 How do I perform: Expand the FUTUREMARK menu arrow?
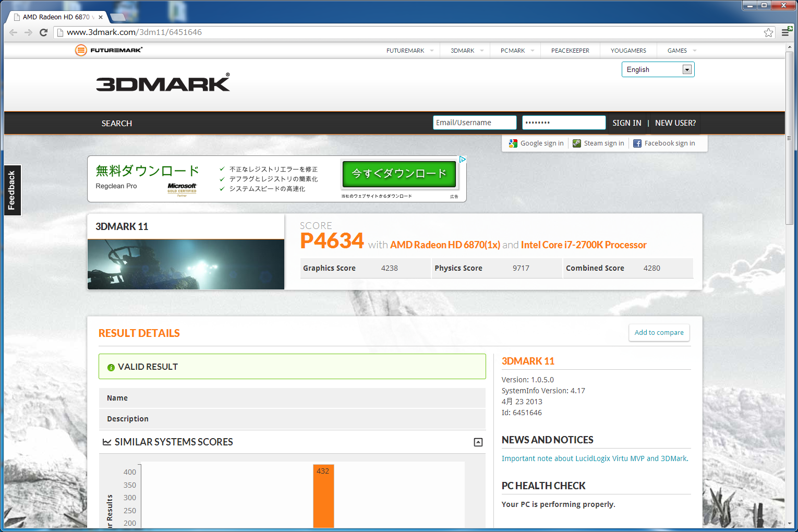[x=431, y=51]
